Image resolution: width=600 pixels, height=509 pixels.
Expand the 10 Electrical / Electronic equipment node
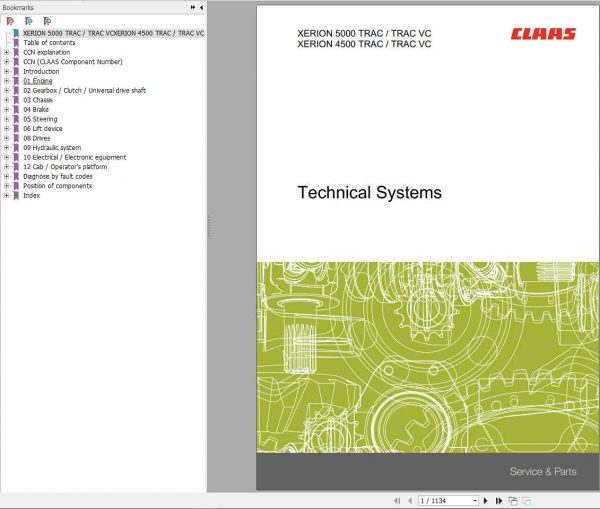point(7,157)
